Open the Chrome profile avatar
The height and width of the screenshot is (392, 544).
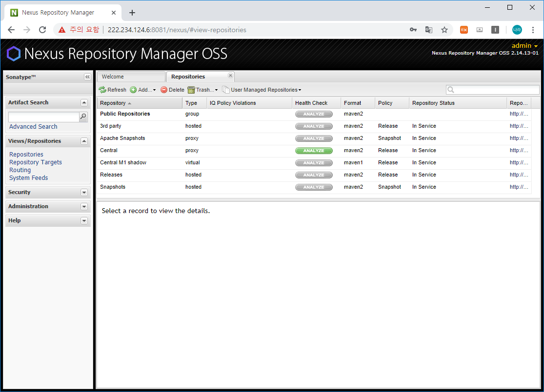click(x=517, y=30)
